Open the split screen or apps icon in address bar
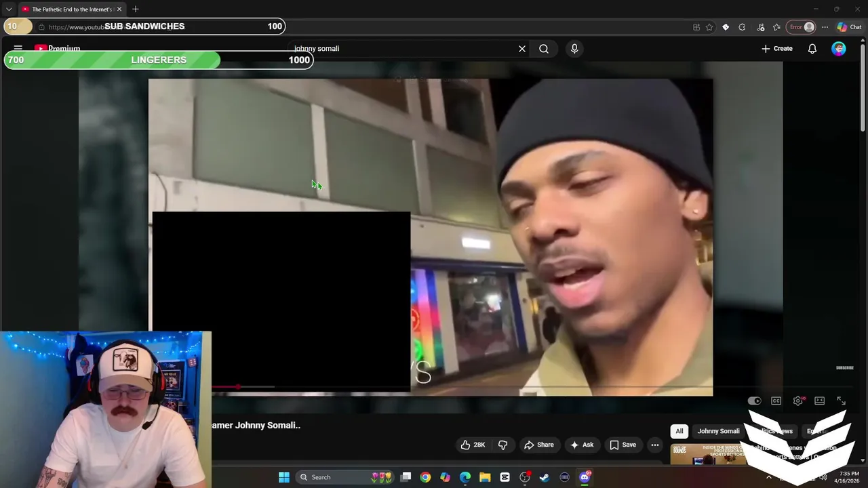The width and height of the screenshot is (868, 488). tap(696, 27)
